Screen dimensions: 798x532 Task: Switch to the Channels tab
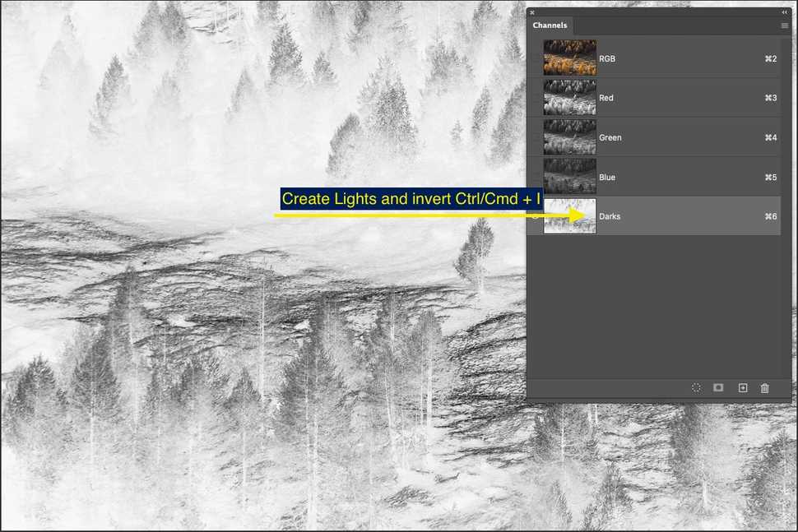pos(550,26)
